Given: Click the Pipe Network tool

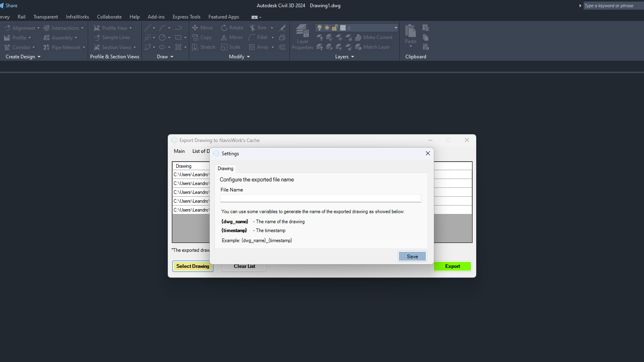Looking at the screenshot, I should (x=62, y=47).
